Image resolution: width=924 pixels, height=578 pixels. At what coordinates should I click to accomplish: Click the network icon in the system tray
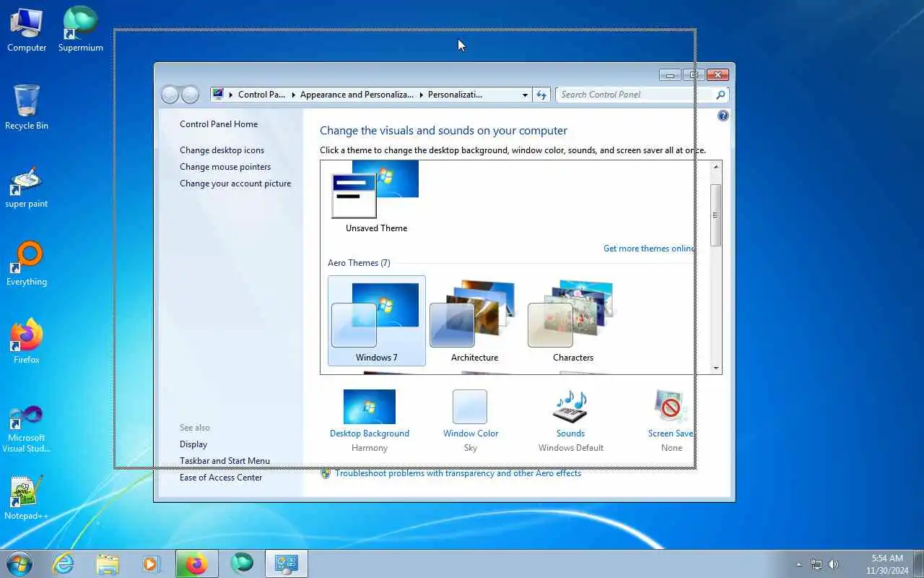pyautogui.click(x=816, y=564)
